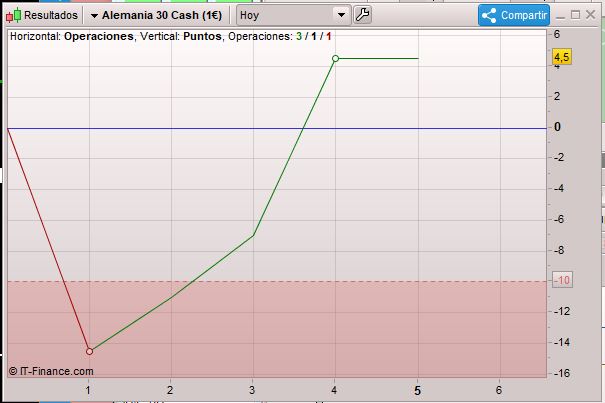Click the x-axis label 6
Image resolution: width=605 pixels, height=403 pixels.
click(499, 390)
